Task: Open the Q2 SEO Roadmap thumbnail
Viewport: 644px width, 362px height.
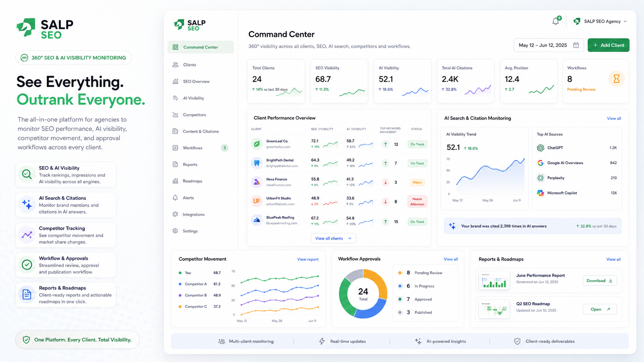Action: [x=494, y=309]
